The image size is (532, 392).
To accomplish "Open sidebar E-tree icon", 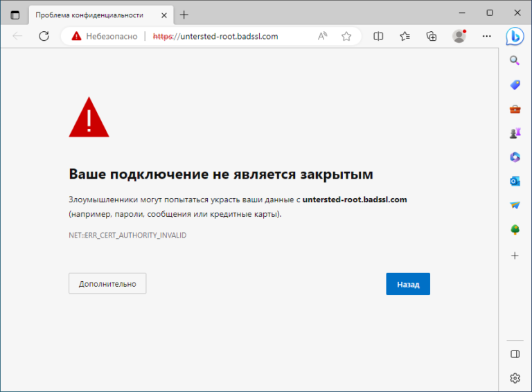I will click(x=515, y=230).
